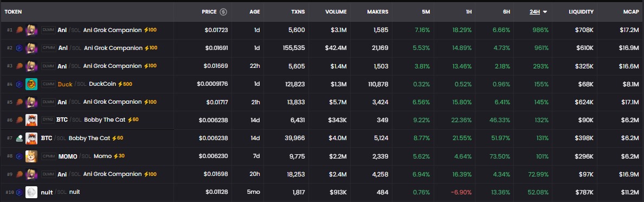Open the orange Duck token symbol link
The image size is (644, 202).
point(65,84)
